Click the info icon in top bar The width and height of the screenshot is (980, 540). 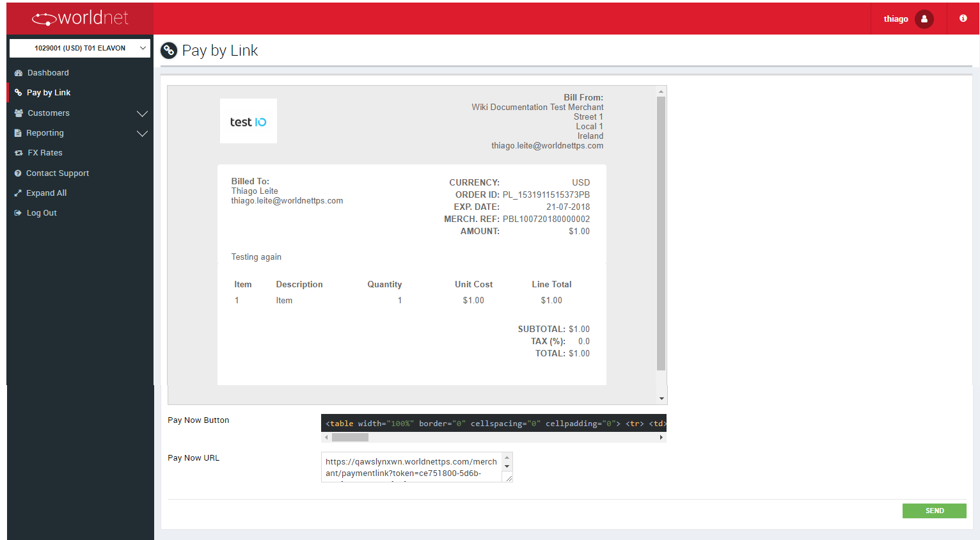coord(963,19)
